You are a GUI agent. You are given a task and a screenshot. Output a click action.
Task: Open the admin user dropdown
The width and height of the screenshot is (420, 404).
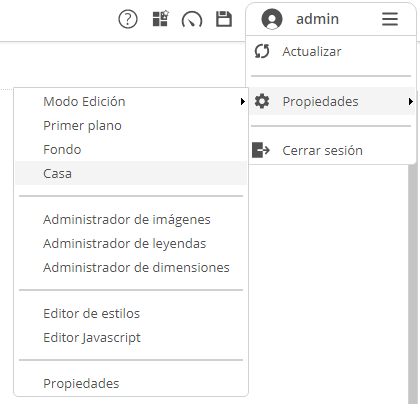[x=331, y=19]
